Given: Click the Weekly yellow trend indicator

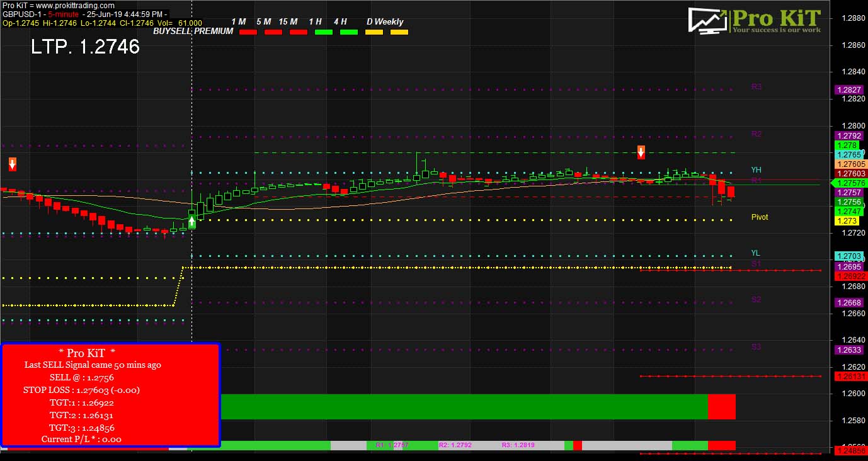Looking at the screenshot, I should coord(399,31).
